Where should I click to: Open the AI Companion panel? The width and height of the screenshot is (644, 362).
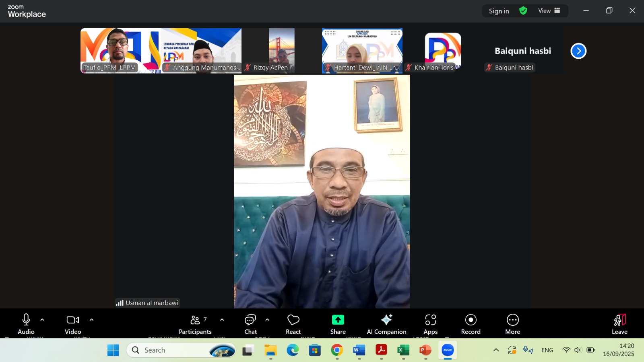coord(386,324)
